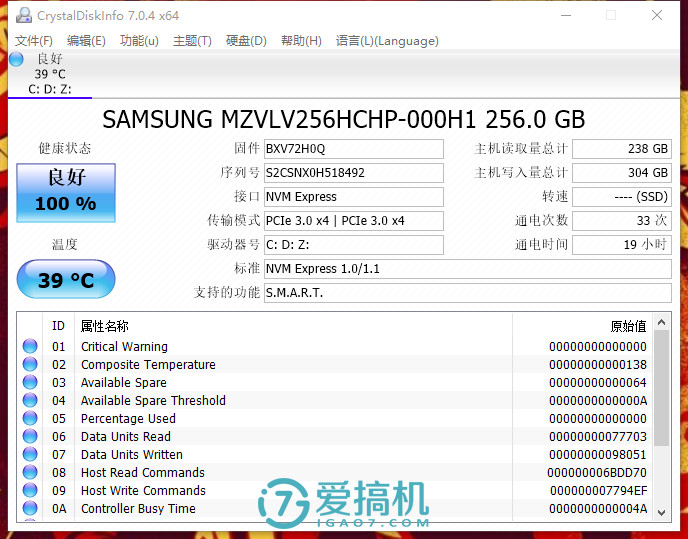
Task: Click the CrystalDiskInfo app icon in title bar
Action: [24, 15]
